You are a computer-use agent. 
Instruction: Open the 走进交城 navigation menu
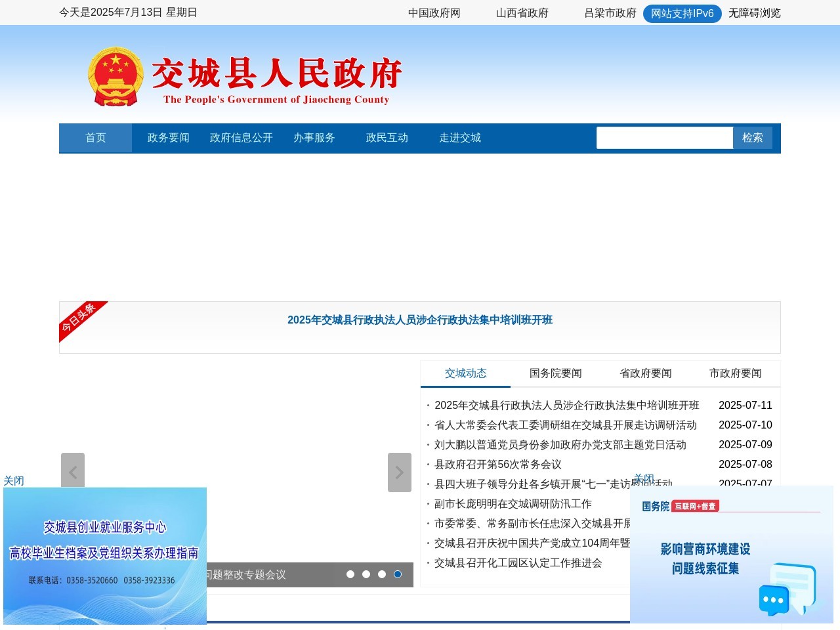pos(460,138)
